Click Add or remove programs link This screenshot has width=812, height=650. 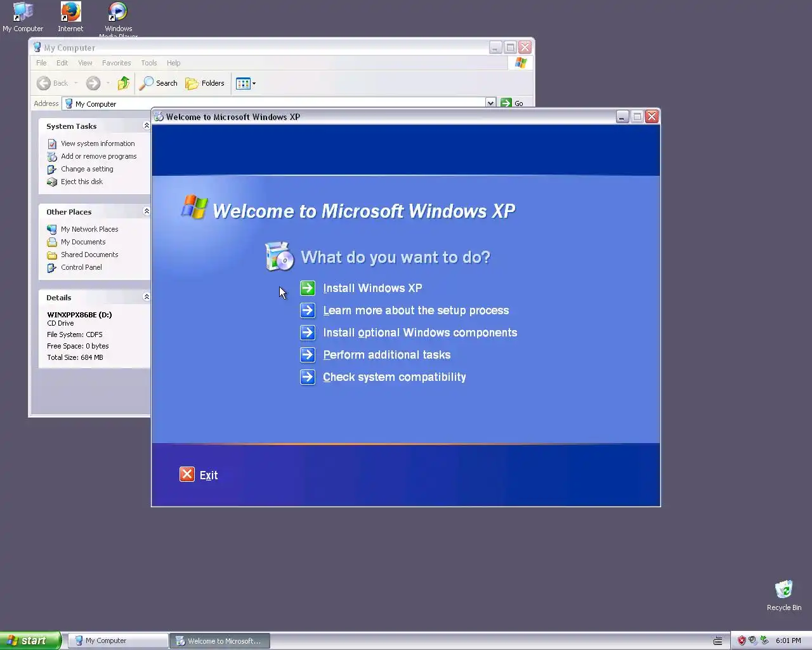click(98, 156)
